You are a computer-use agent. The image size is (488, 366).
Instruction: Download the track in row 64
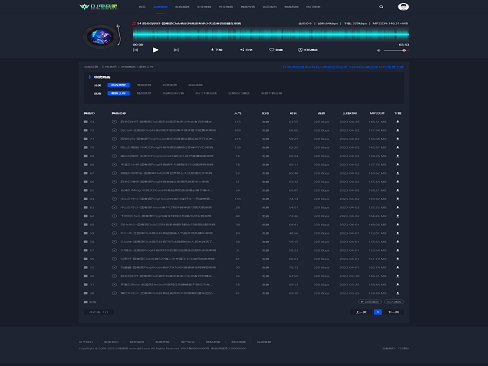click(x=397, y=199)
